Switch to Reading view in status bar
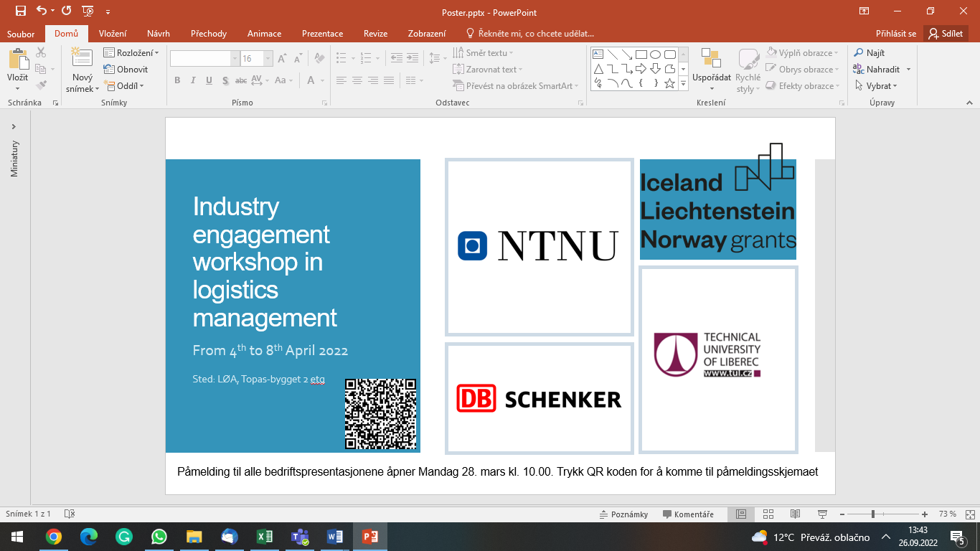Image resolution: width=980 pixels, height=551 pixels. (x=795, y=514)
